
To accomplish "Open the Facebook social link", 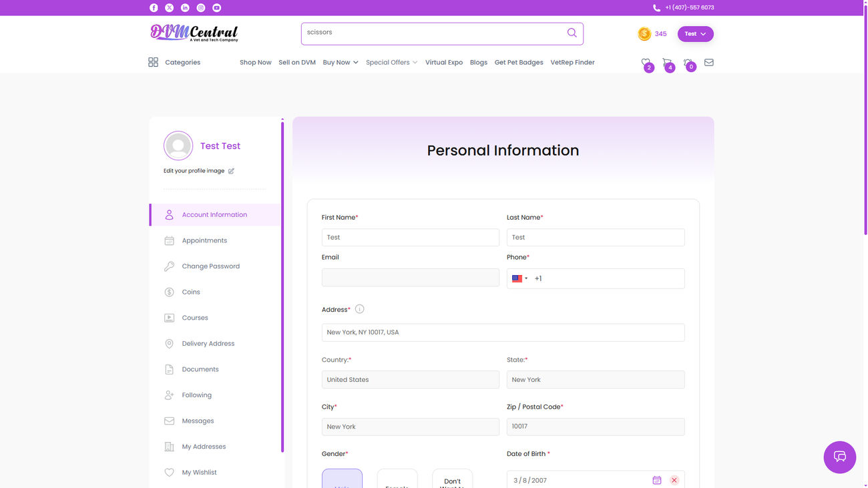I will click(154, 8).
